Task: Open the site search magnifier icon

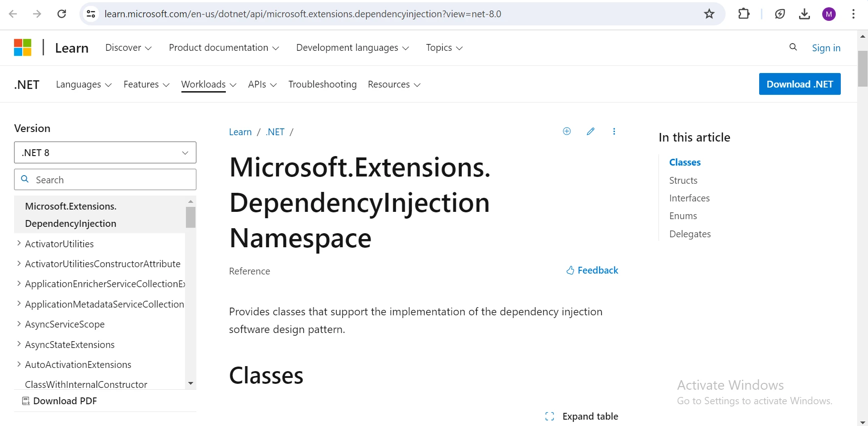Action: pos(793,47)
